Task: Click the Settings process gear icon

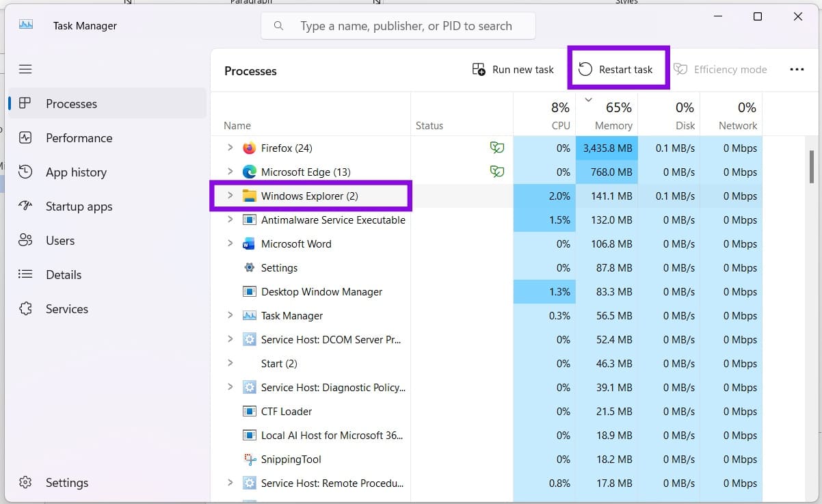Action: click(x=249, y=267)
